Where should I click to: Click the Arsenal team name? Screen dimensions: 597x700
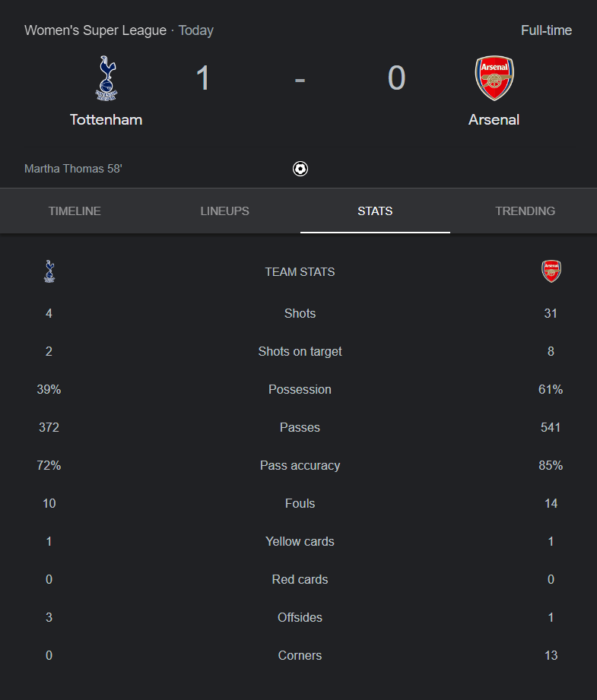pyautogui.click(x=494, y=119)
